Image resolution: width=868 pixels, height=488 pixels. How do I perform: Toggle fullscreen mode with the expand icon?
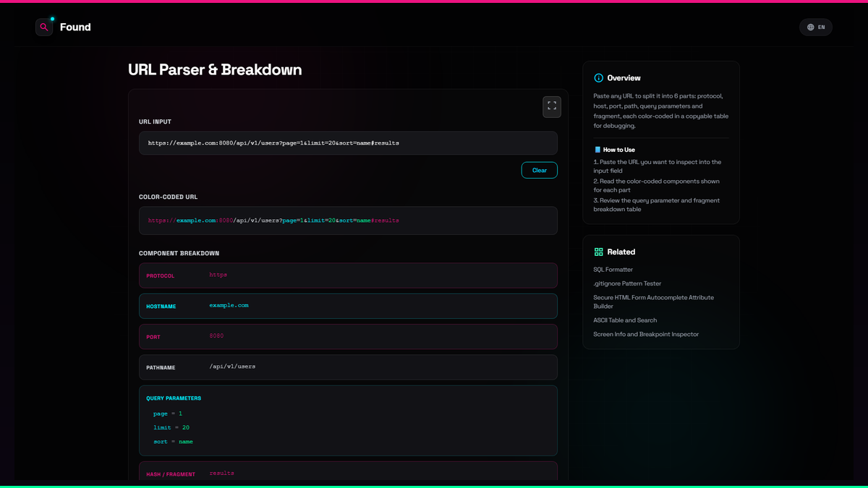(x=552, y=106)
